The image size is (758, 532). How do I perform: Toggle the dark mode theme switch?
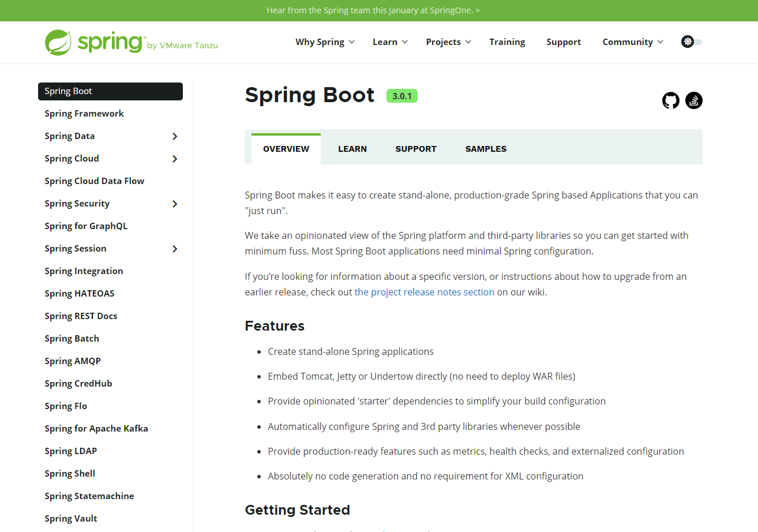pos(692,42)
